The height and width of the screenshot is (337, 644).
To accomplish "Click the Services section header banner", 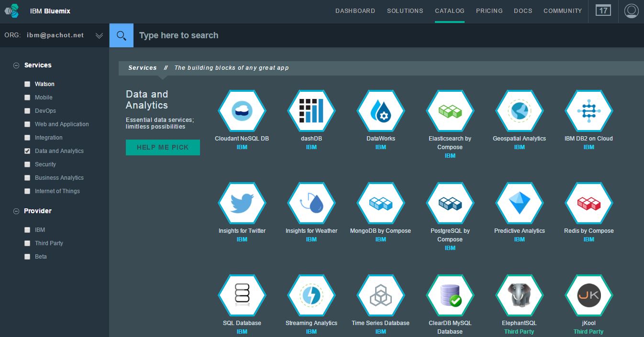I will tap(381, 68).
